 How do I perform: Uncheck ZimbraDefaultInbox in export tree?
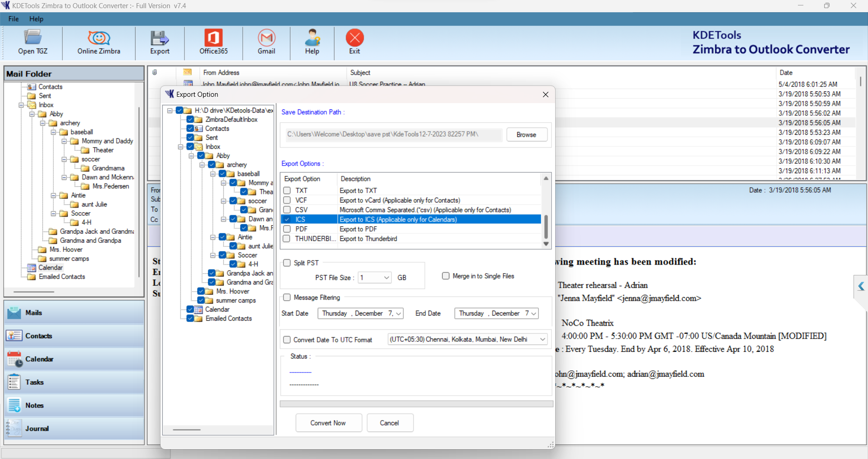[x=190, y=119]
